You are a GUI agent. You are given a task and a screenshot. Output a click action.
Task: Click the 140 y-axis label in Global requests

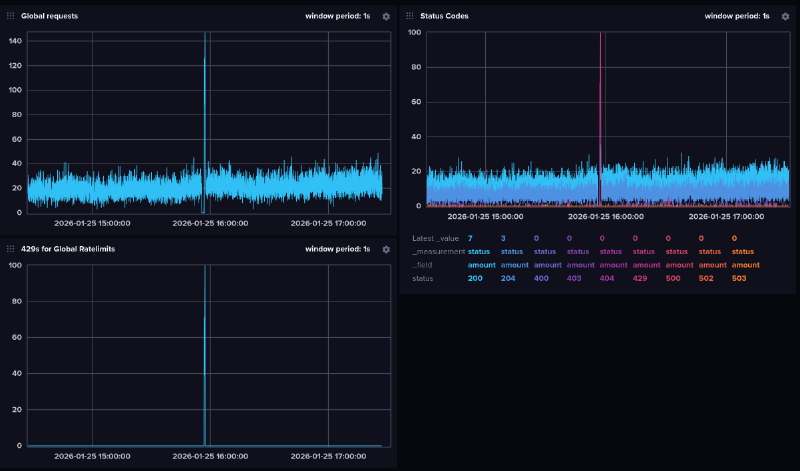click(15, 41)
